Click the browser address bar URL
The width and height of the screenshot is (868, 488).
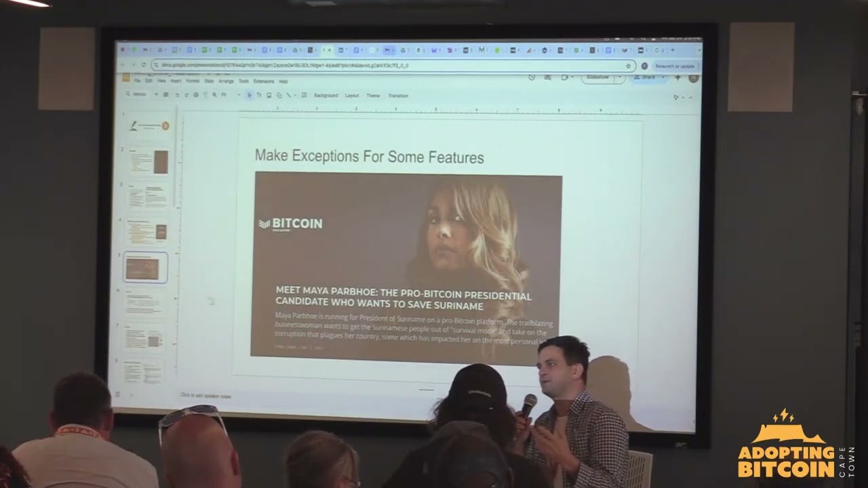(393, 66)
